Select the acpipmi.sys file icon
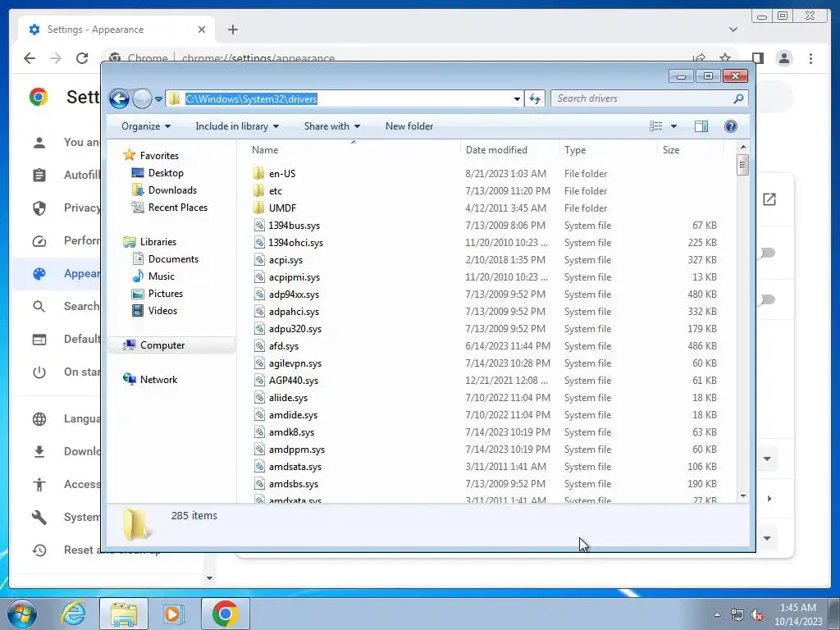The image size is (840, 630). 259,277
